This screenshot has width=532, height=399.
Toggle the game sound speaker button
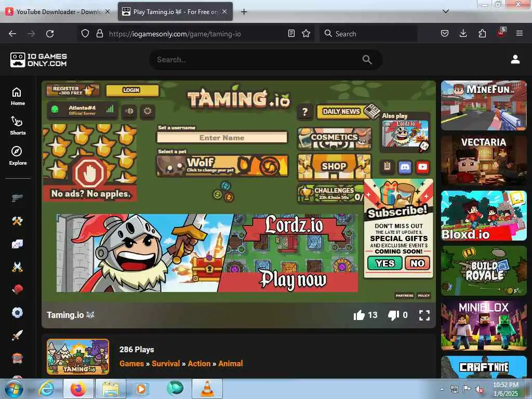(129, 111)
